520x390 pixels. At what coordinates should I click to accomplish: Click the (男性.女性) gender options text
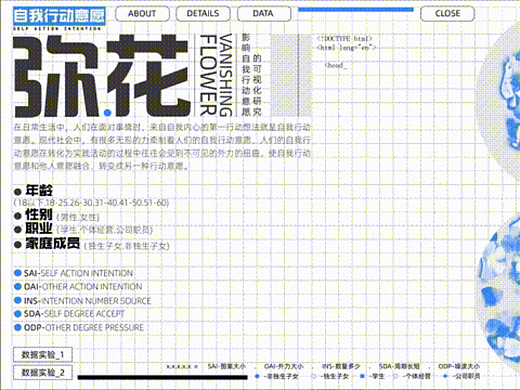(x=78, y=217)
